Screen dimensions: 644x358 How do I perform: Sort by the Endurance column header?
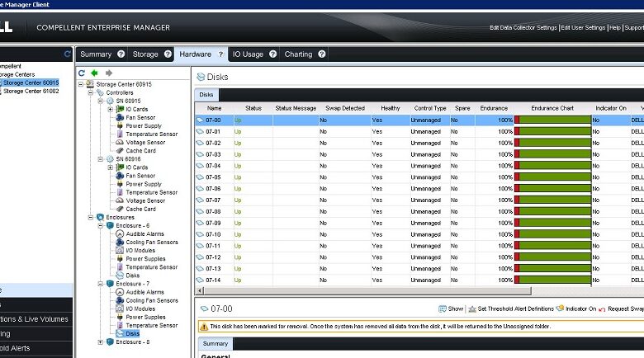point(494,108)
